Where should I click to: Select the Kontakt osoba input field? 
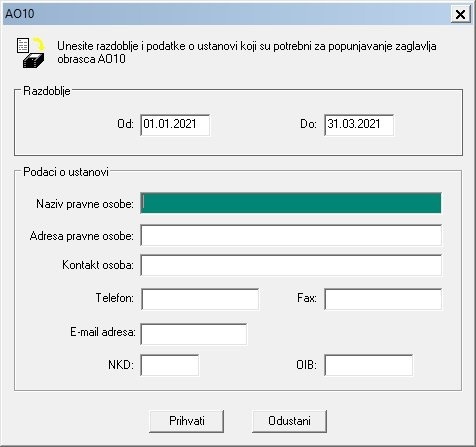coord(291,265)
